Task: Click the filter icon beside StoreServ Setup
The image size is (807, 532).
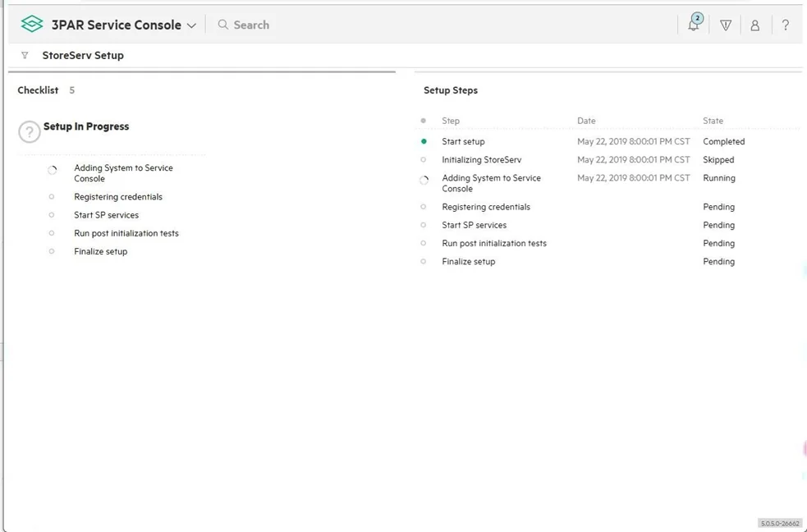Action: pyautogui.click(x=25, y=55)
